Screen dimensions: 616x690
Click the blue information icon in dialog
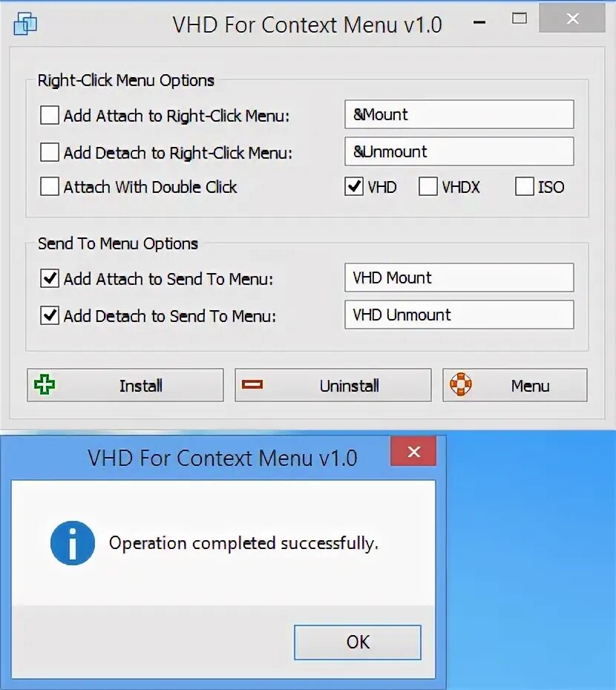(73, 542)
